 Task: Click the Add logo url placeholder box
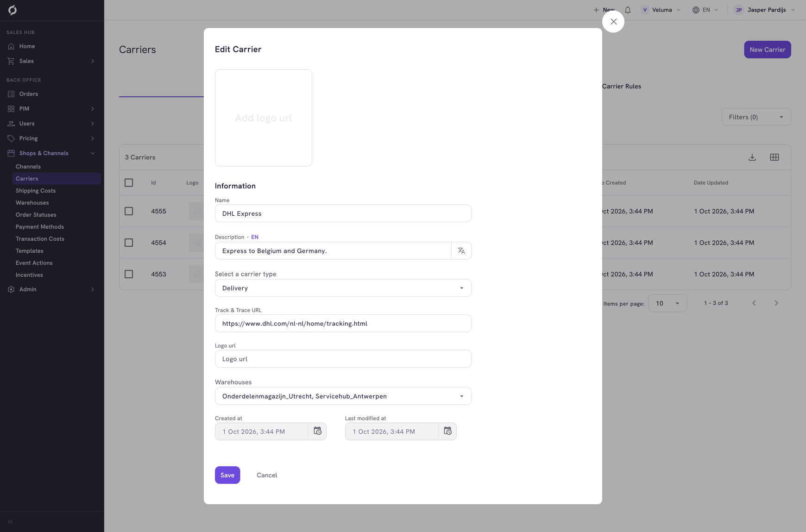click(264, 118)
